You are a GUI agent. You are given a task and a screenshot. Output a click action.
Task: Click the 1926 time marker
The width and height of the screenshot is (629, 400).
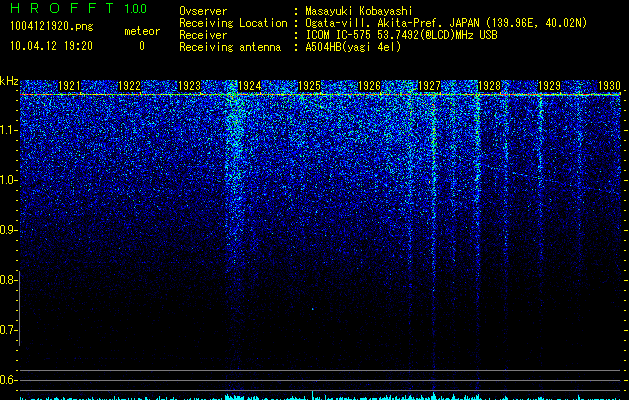coord(369,86)
